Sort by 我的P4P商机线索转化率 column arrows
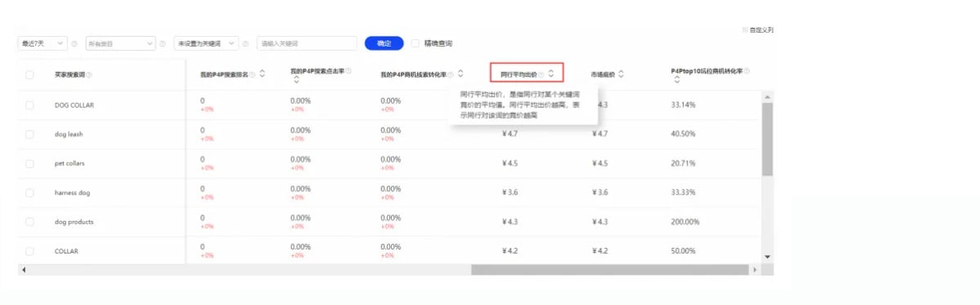 (x=461, y=74)
